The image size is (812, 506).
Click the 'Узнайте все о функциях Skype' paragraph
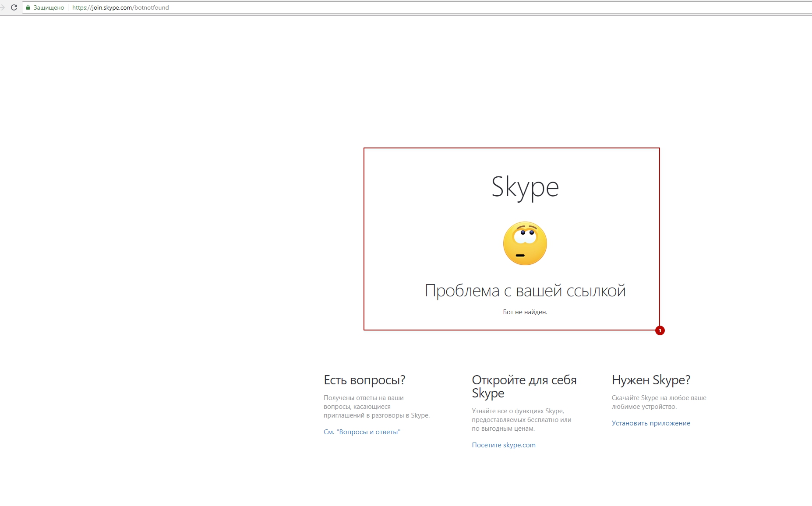point(522,420)
